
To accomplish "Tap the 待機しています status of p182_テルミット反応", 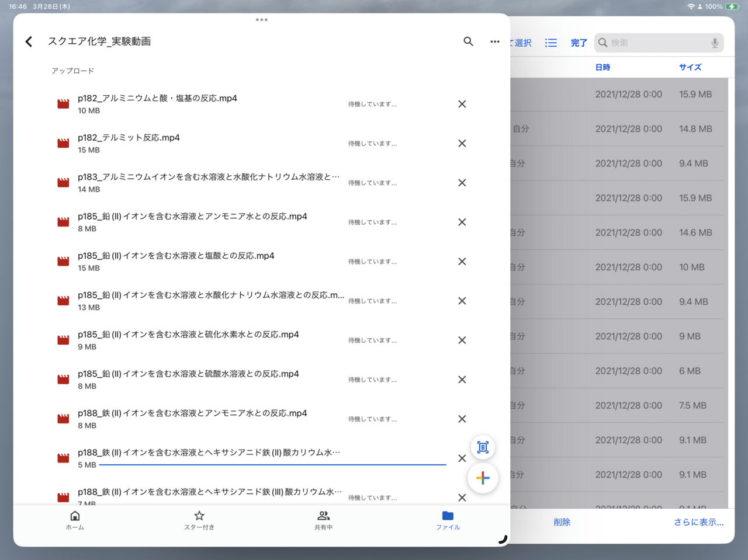I will [372, 144].
